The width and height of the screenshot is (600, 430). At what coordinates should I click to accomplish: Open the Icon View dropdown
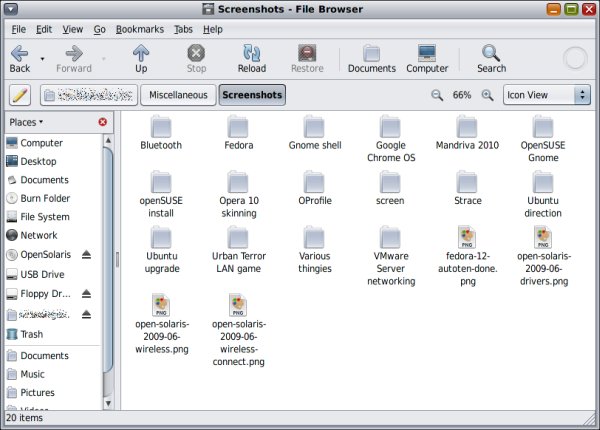(546, 95)
